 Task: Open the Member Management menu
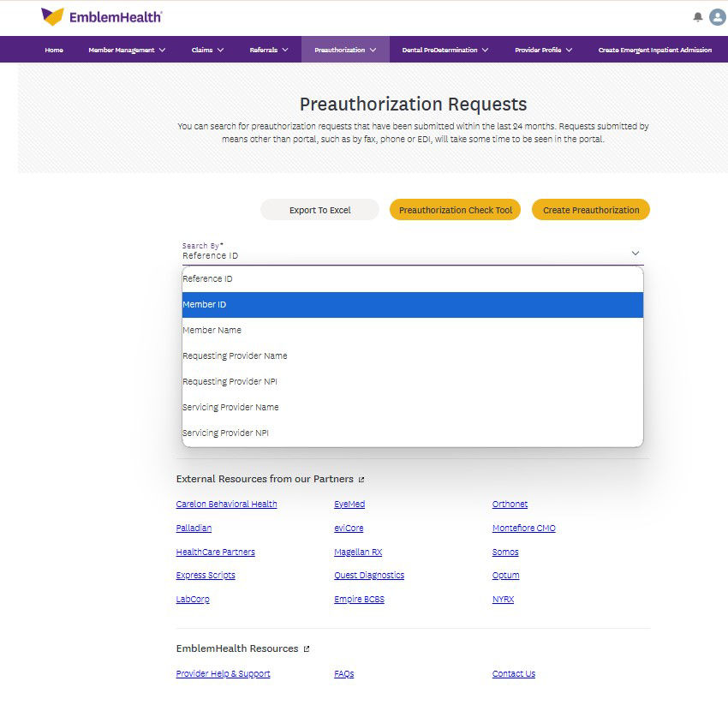pos(127,50)
